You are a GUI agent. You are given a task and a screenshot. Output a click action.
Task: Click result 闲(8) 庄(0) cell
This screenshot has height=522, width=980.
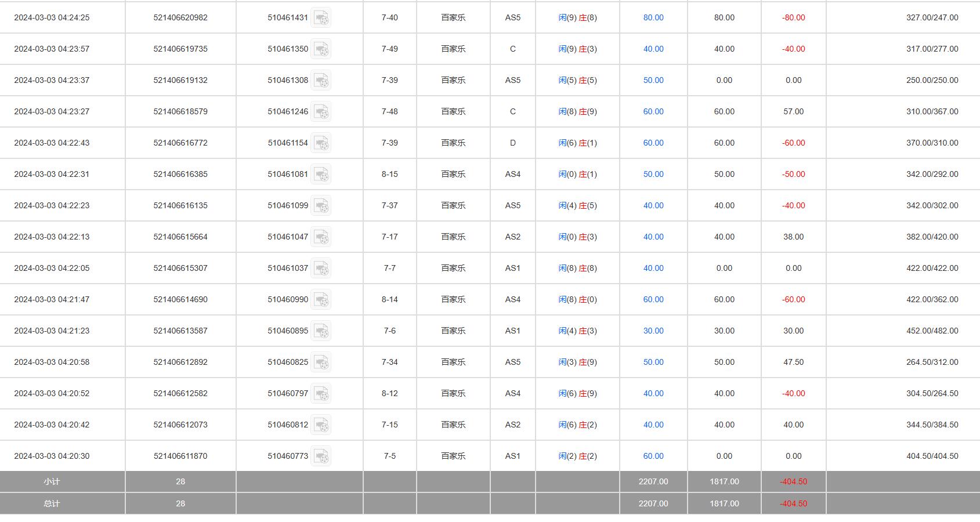tap(577, 299)
